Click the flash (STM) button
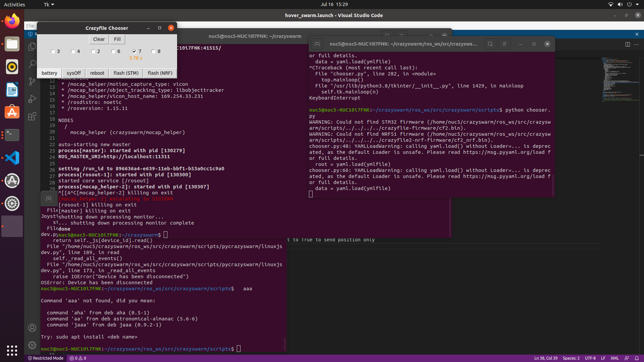 (x=126, y=73)
